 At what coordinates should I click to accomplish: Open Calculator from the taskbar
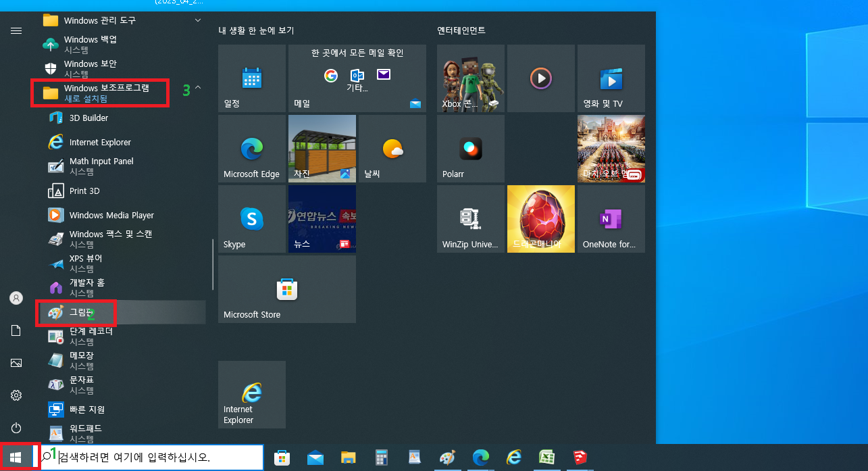(382, 457)
